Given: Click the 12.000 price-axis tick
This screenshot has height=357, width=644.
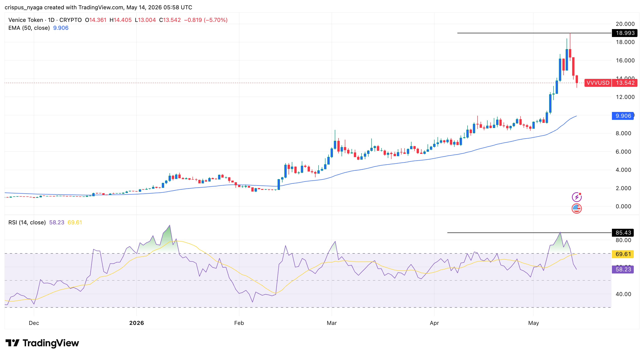Looking at the screenshot, I should 625,97.
